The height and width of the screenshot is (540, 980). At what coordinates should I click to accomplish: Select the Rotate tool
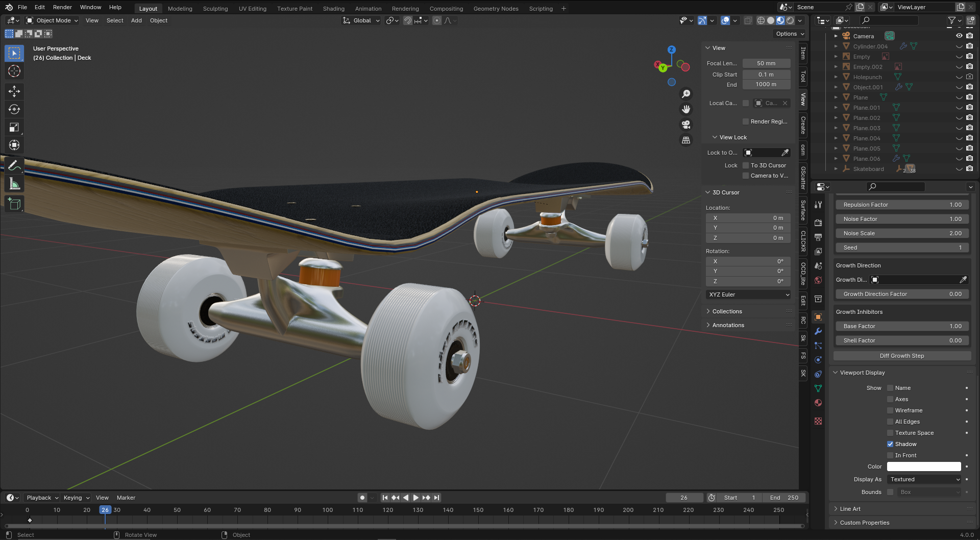14,109
